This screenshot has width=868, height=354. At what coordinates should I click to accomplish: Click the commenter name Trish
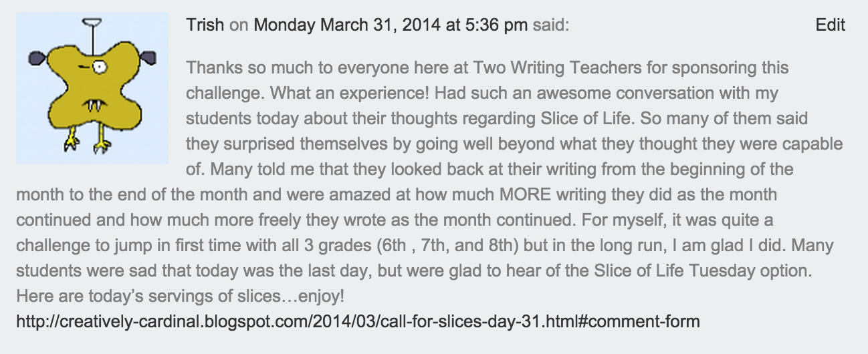(205, 25)
